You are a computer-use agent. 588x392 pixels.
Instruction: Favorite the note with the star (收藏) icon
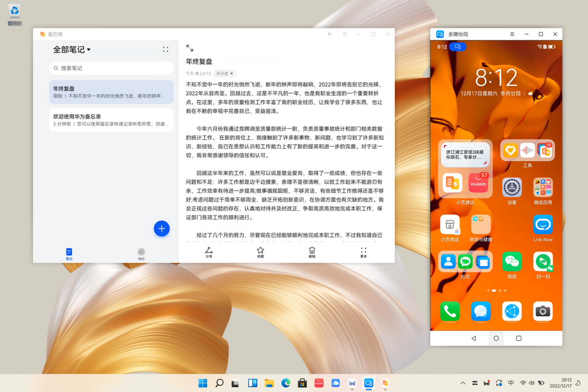pyautogui.click(x=260, y=252)
